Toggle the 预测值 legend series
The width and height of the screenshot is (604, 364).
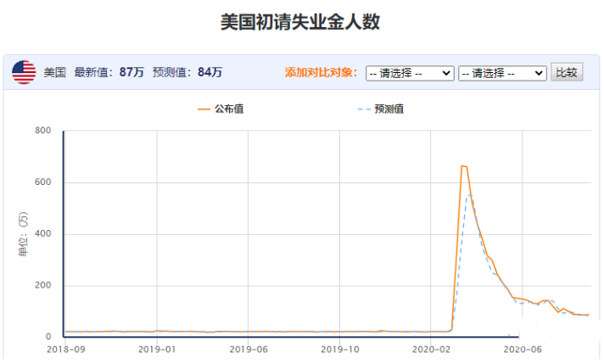pyautogui.click(x=381, y=109)
